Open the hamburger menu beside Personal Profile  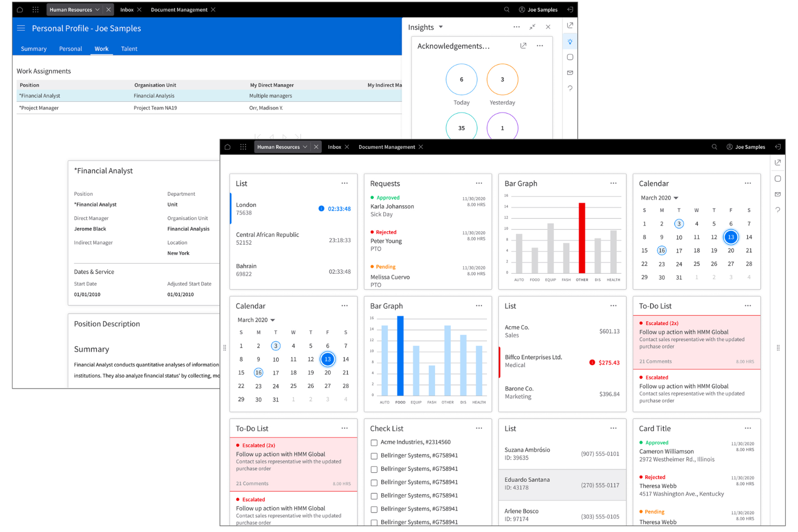tap(21, 28)
